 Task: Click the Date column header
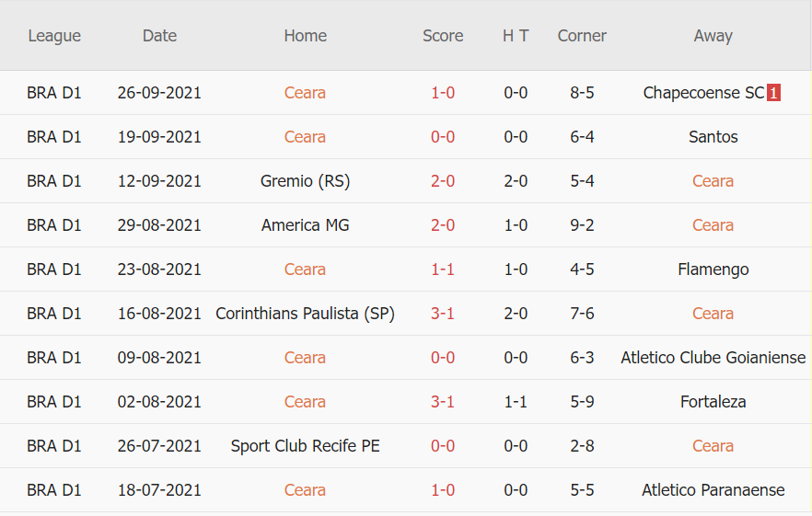159,36
